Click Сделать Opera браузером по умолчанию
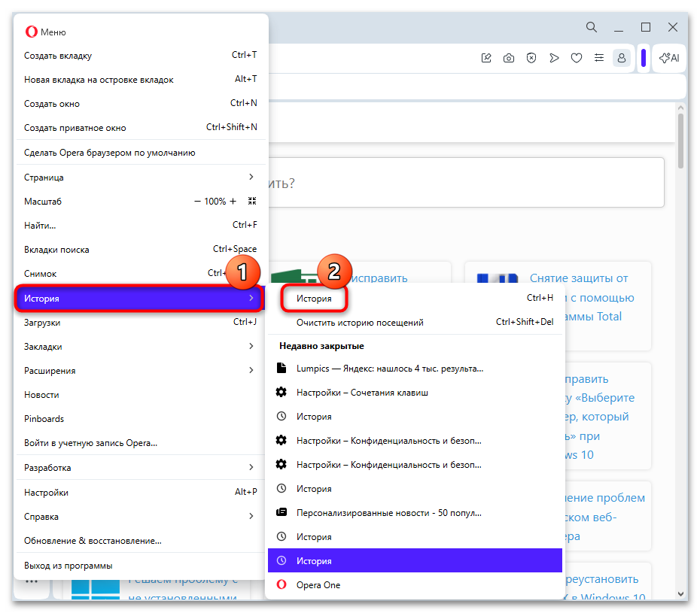The height and width of the screenshot is (613, 700). pos(141,153)
